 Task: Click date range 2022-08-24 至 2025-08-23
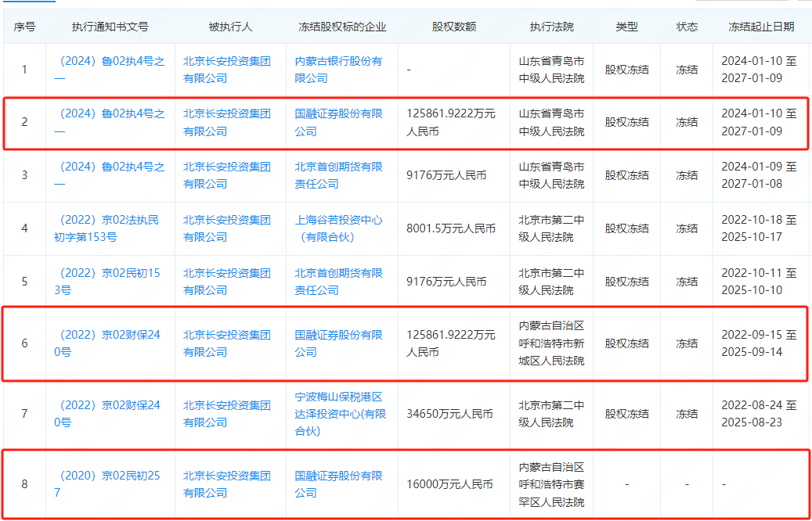pyautogui.click(x=760, y=414)
